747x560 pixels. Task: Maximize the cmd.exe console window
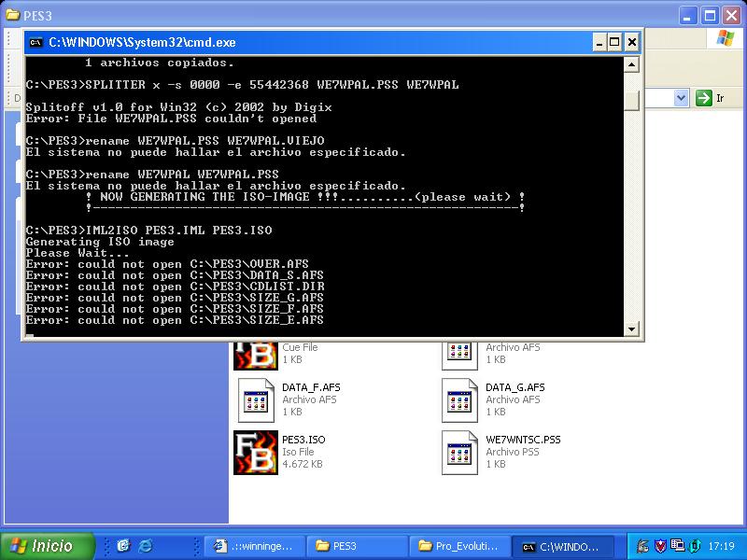(614, 42)
